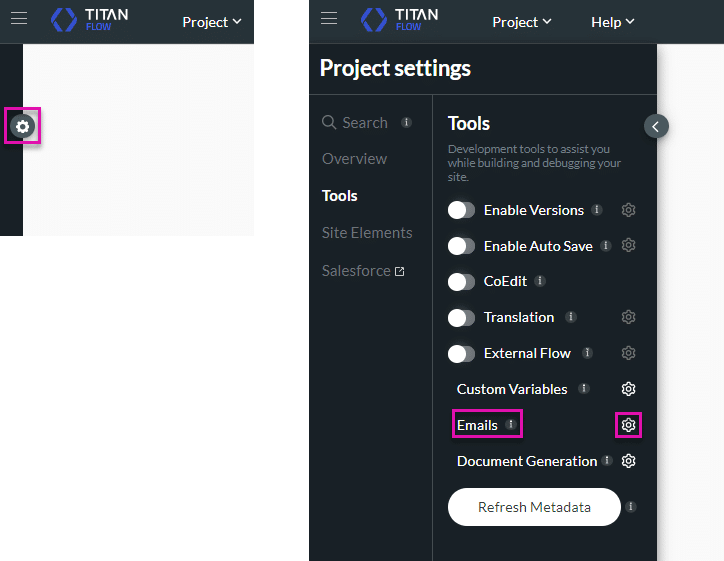Image resolution: width=724 pixels, height=561 pixels.
Task: Select the Overview tab
Action: point(354,159)
